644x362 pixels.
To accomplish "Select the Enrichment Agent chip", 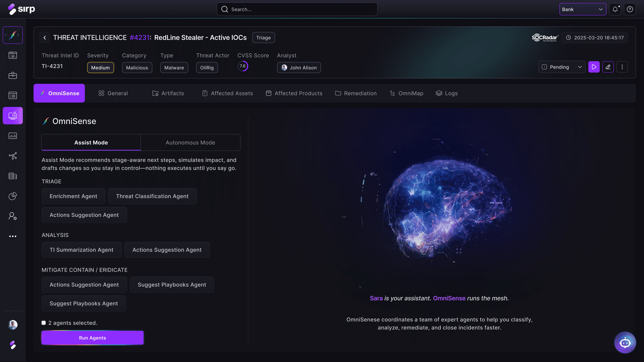I will click(x=73, y=196).
